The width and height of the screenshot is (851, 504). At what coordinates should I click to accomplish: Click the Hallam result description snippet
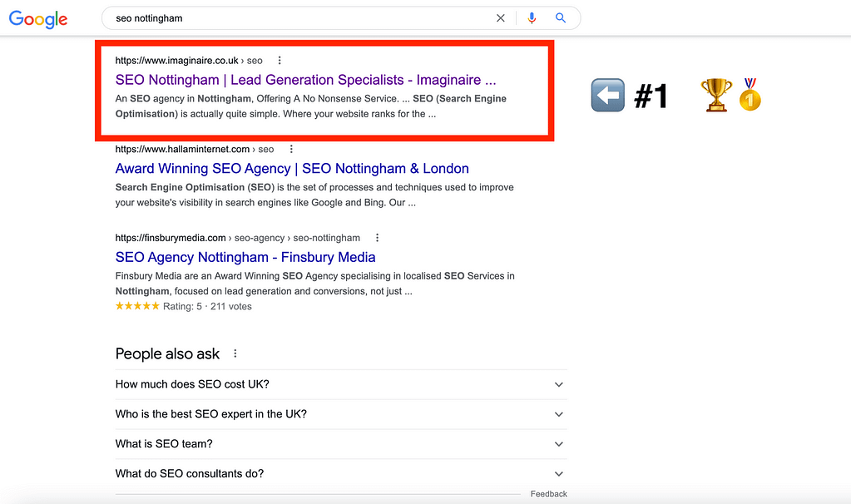[x=314, y=195]
